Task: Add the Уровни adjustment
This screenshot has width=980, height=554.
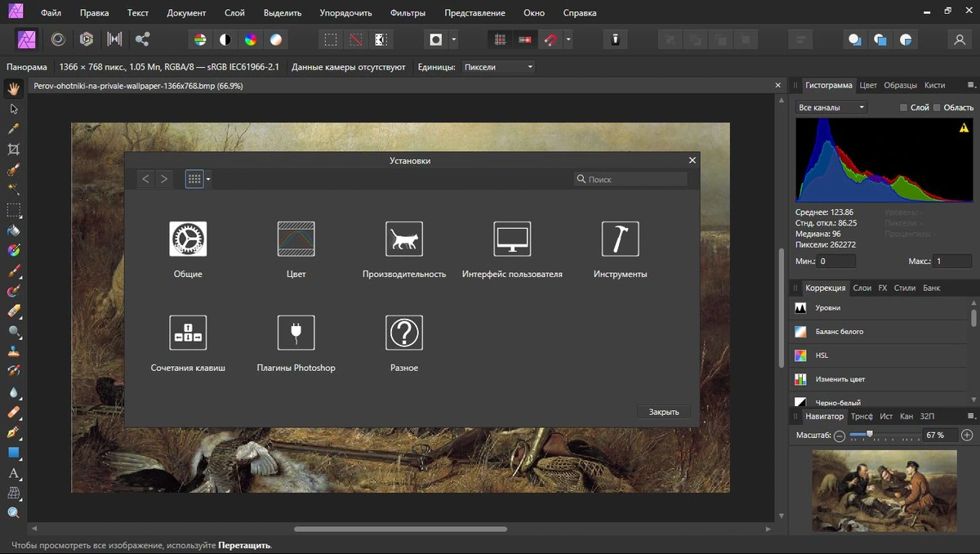Action: point(881,308)
